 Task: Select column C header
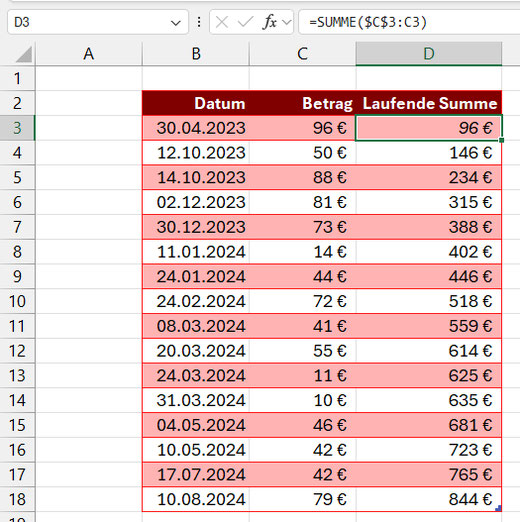point(302,54)
